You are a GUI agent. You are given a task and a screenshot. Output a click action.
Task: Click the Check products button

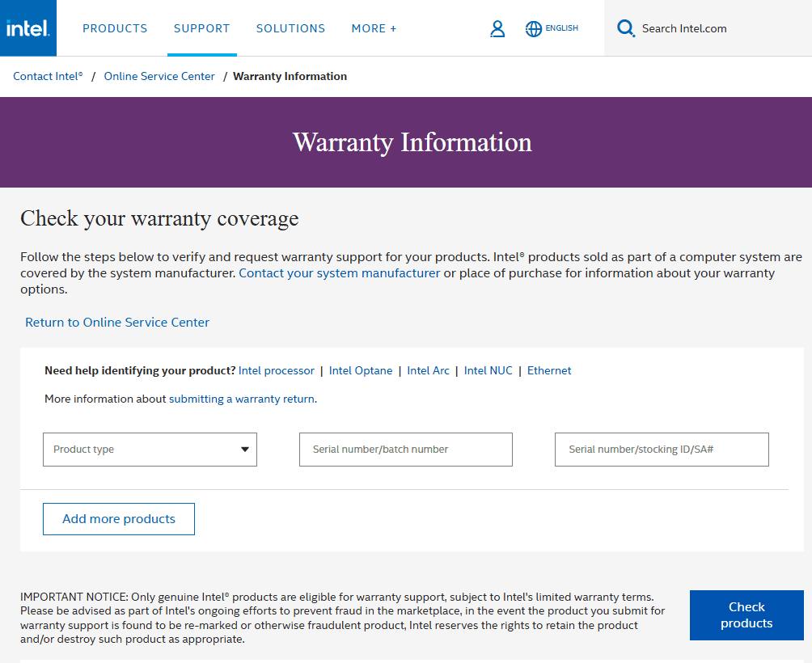point(746,614)
